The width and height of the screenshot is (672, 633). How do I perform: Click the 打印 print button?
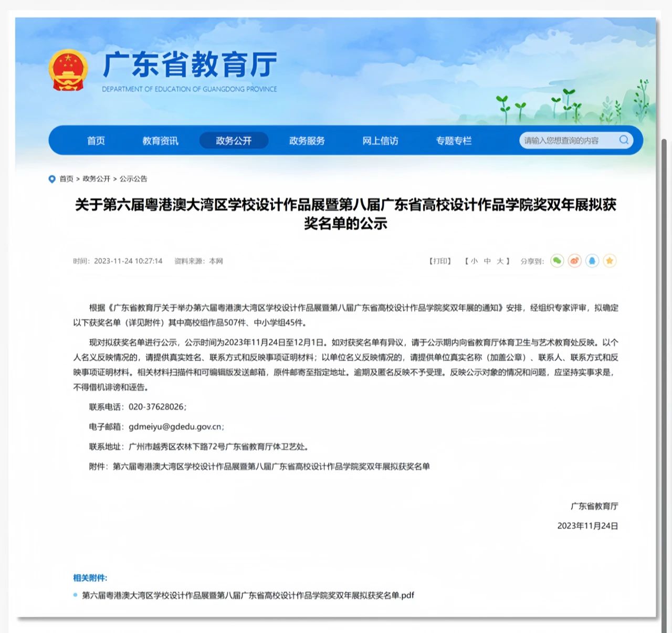440,261
